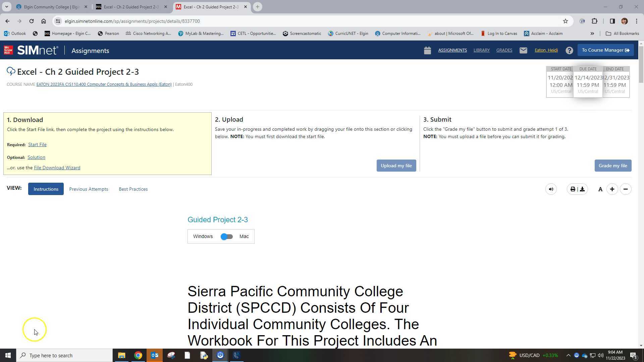Click the Start File link
The image size is (644, 362).
(37, 144)
